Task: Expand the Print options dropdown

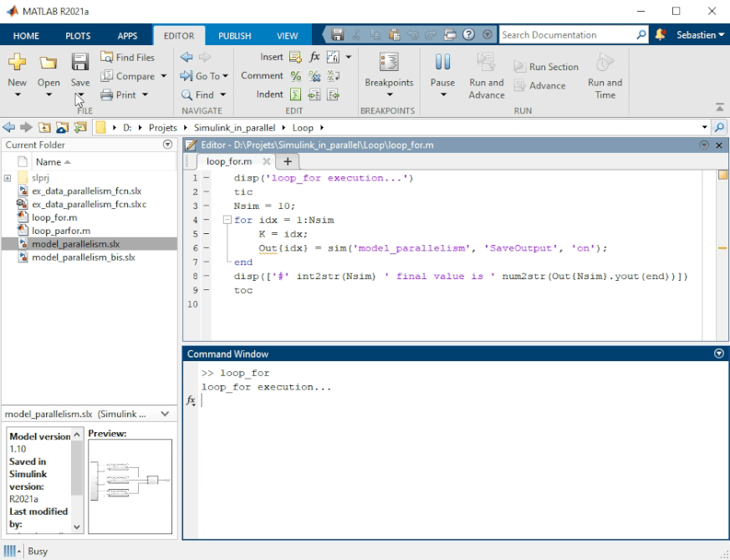Action: click(145, 95)
